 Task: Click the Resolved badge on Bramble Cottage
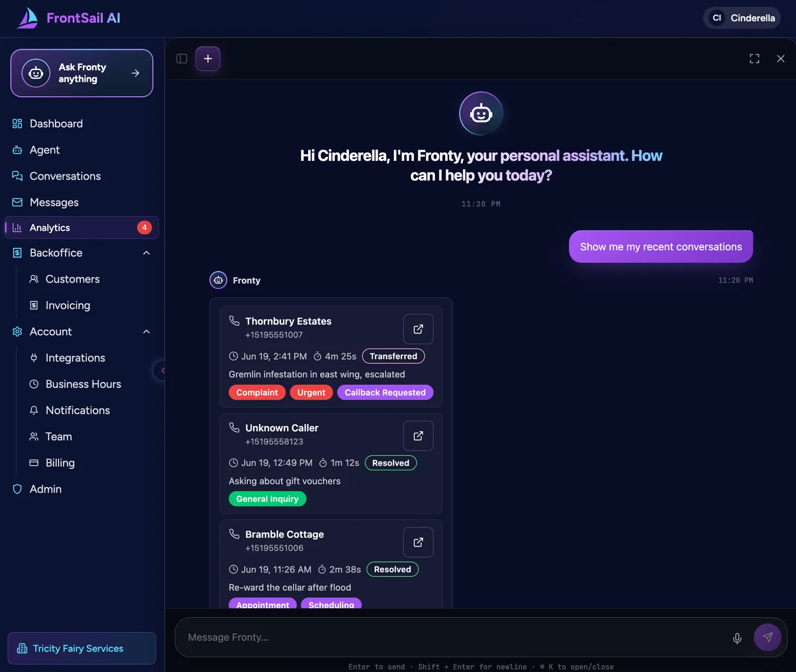(x=392, y=570)
